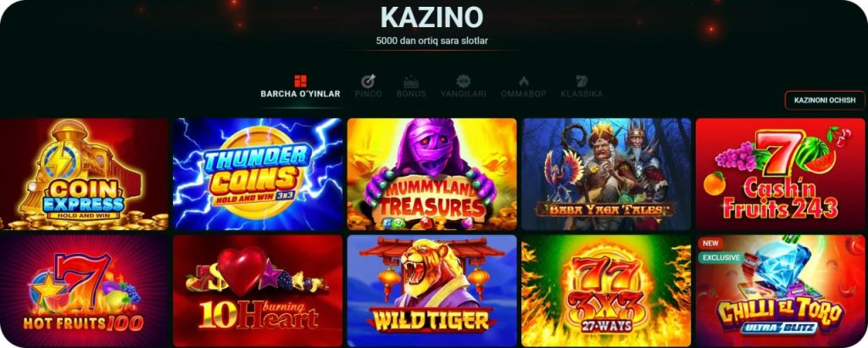Click the Ommabop flame icon

(x=524, y=81)
